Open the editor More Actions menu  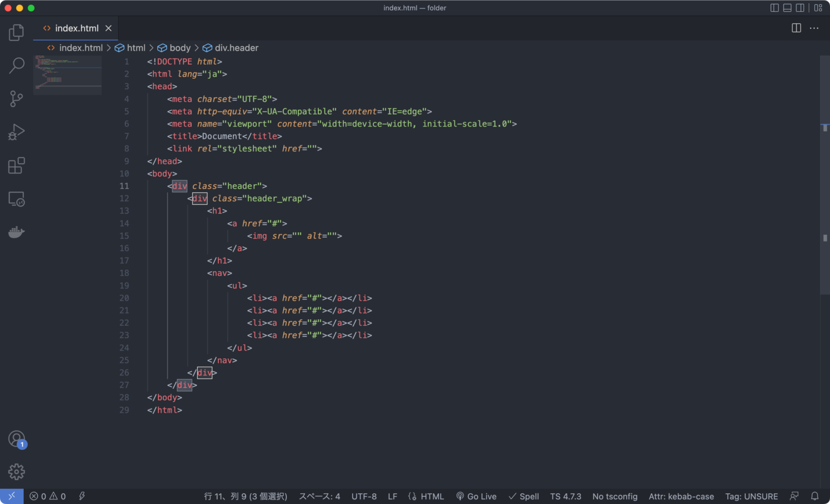[x=814, y=28]
